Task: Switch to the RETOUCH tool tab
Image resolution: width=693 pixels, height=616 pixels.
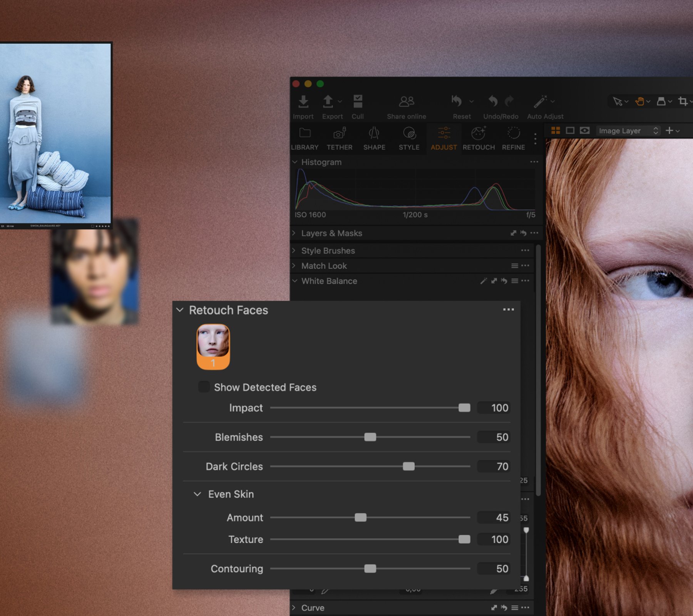Action: tap(479, 138)
